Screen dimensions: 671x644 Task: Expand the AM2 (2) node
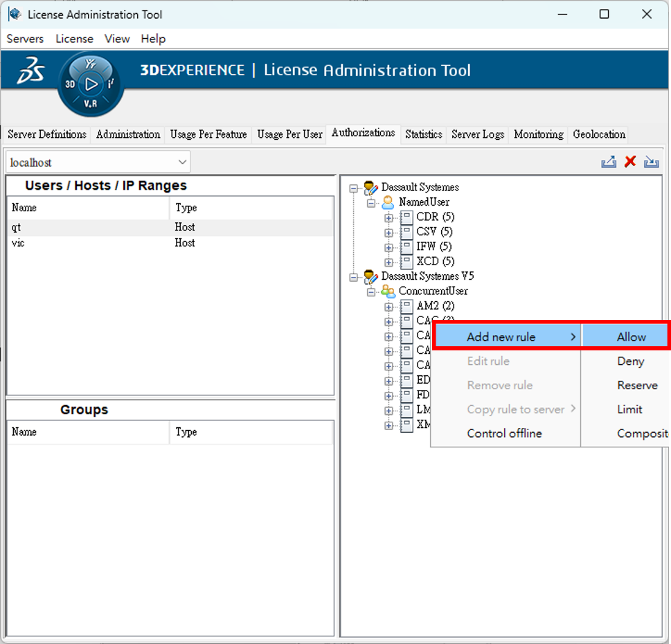point(388,307)
